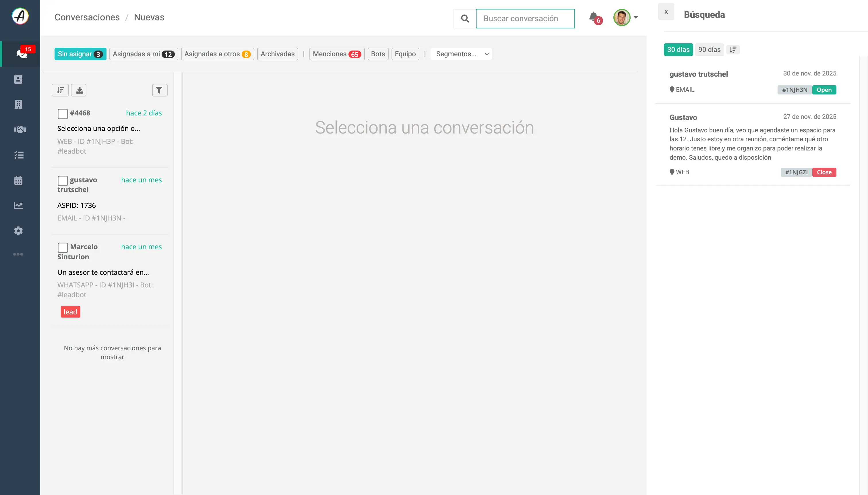868x495 pixels.
Task: Select the Asignadas a otros tab
Action: 218,54
